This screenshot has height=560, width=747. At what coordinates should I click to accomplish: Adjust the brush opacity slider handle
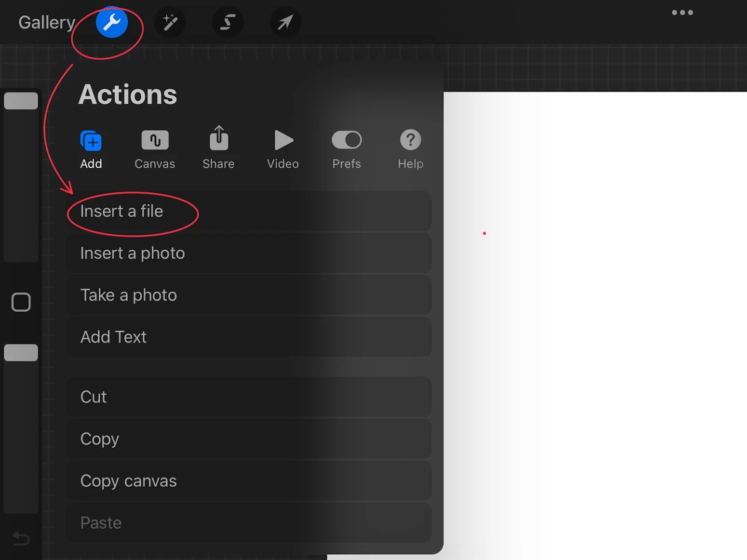point(21,353)
